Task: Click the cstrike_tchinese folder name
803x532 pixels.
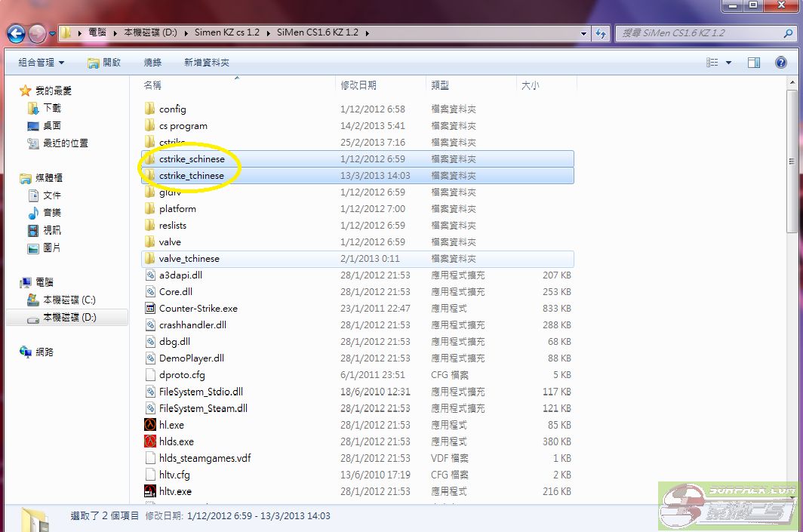Action: click(x=192, y=176)
